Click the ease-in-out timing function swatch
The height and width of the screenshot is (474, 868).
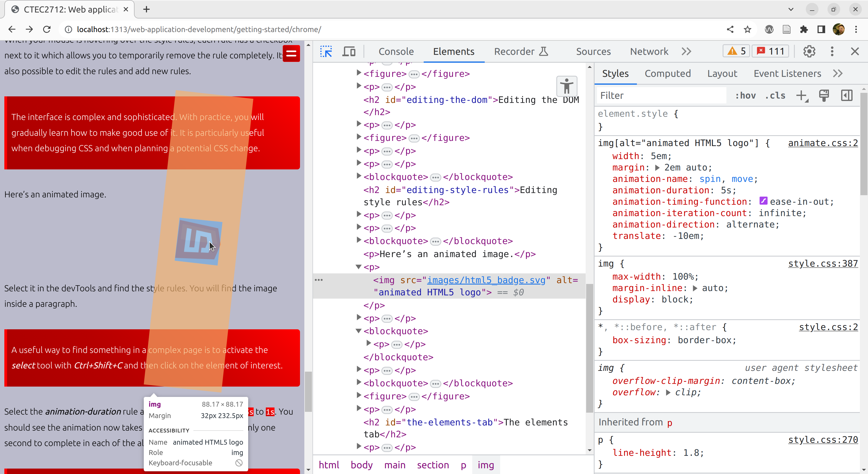(762, 201)
